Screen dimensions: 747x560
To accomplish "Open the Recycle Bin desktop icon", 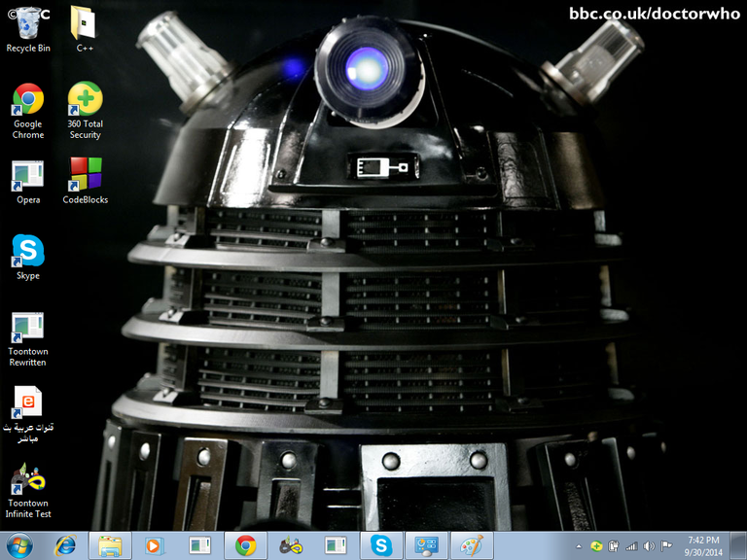I will point(28,28).
